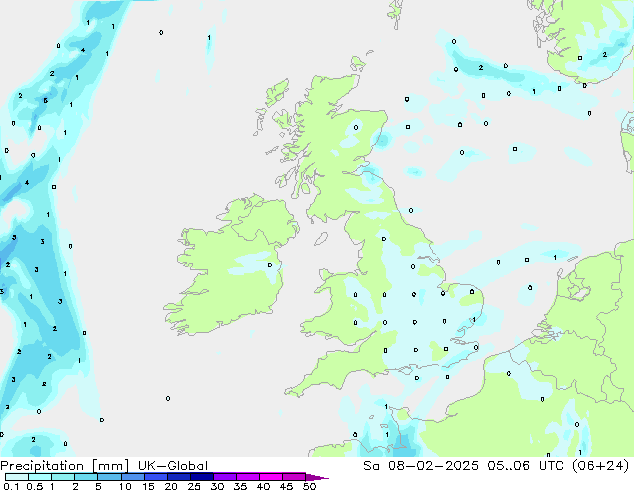634x490 pixels.
Task: Click the date 'Sa 08-02-2025'
Action: pyautogui.click(x=421, y=465)
